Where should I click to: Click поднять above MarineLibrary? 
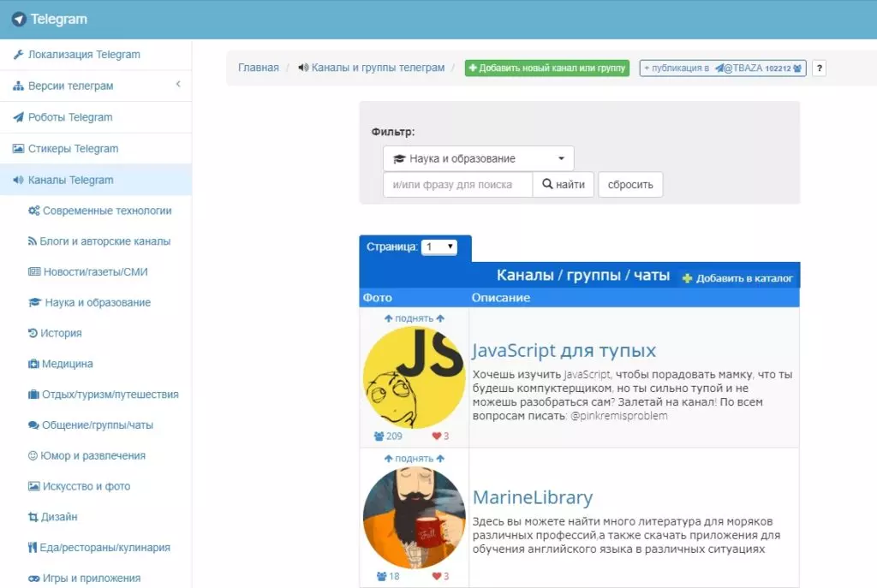415,459
